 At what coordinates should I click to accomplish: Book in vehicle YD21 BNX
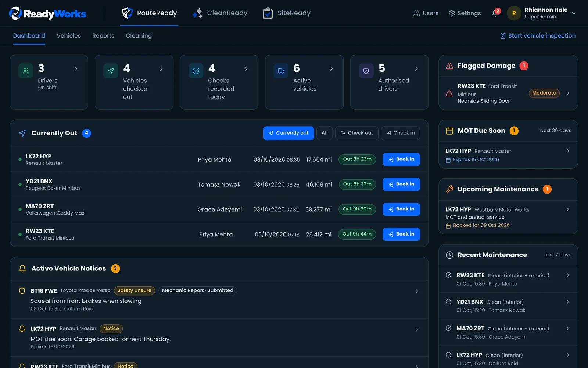(x=401, y=184)
